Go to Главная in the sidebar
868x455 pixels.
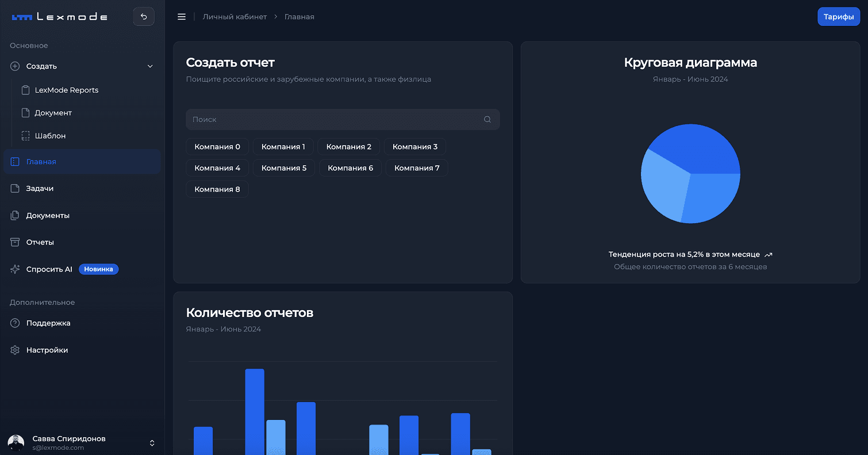click(x=82, y=162)
